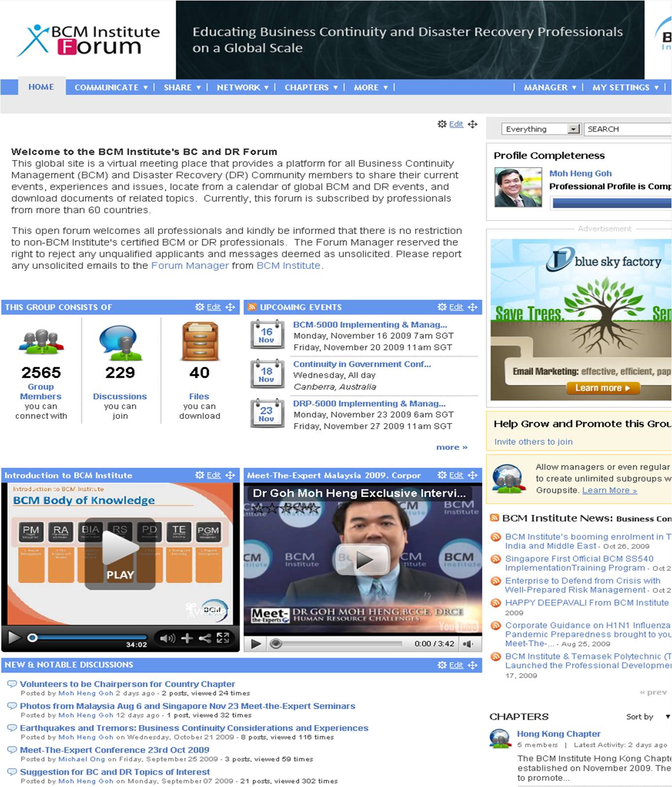672x787 pixels.
Task: Click the Upcoming Events RSS feed icon
Action: point(252,307)
